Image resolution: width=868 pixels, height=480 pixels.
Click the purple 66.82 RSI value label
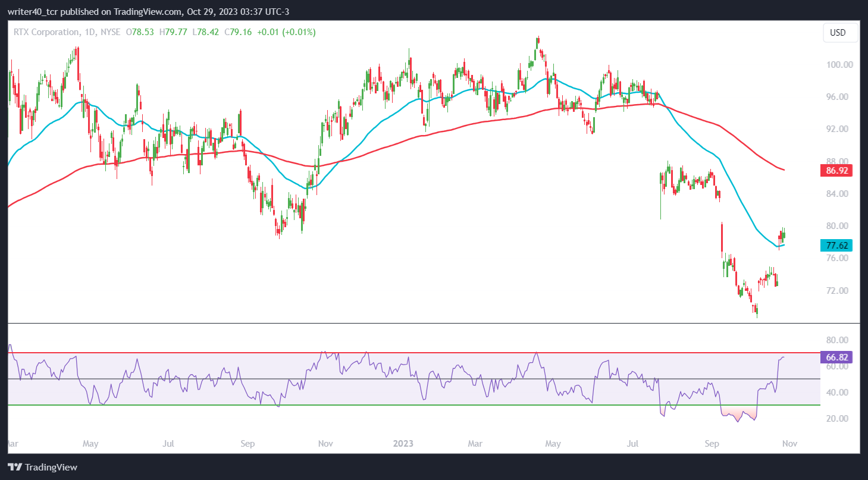pos(836,357)
